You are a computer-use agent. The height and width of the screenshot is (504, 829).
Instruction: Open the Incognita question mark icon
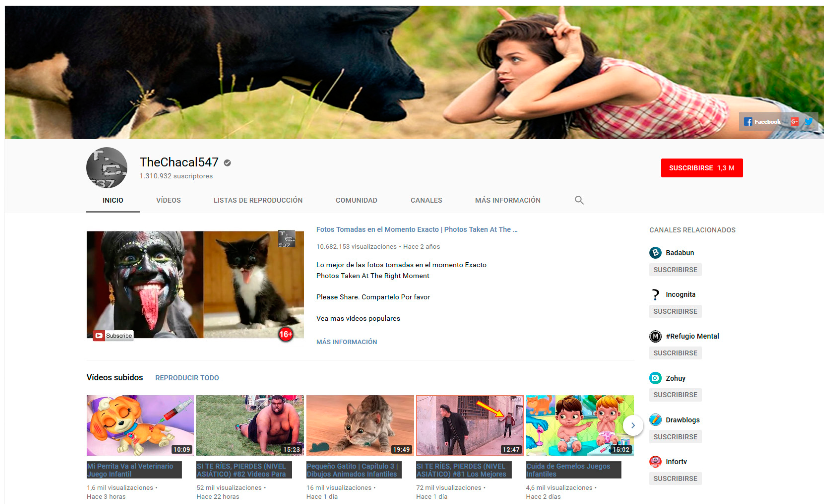(655, 294)
